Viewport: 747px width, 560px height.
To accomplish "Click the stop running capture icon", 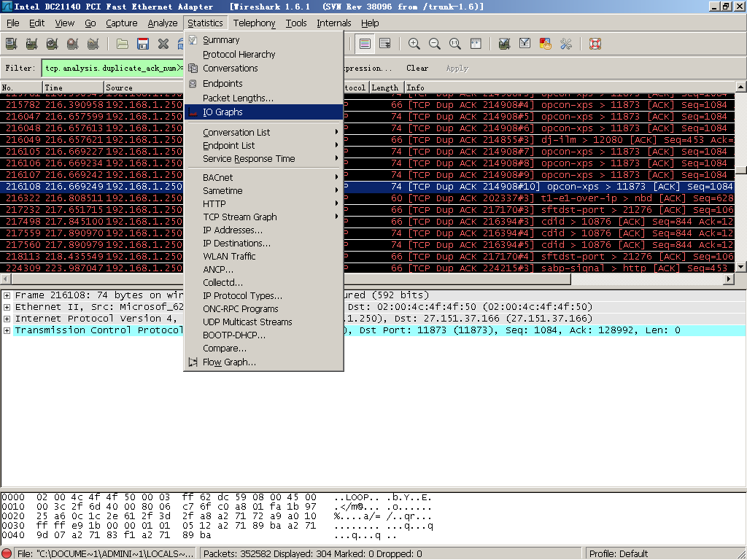I will [73, 44].
